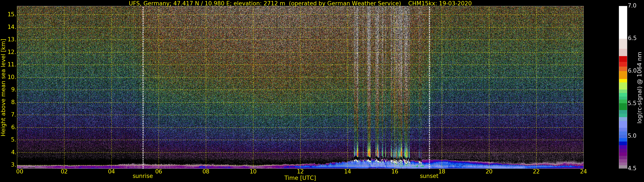Click the "6.0" value on the colorbar
644x182 pixels.
click(632, 71)
